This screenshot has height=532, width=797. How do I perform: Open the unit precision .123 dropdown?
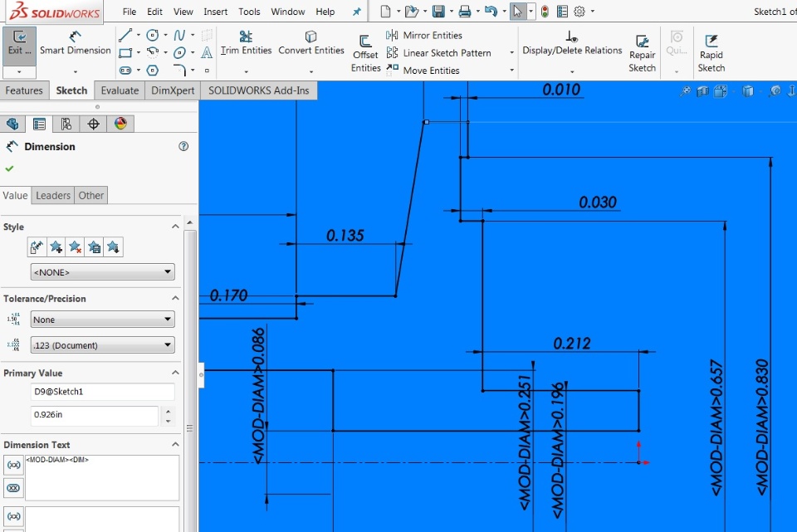tap(102, 345)
